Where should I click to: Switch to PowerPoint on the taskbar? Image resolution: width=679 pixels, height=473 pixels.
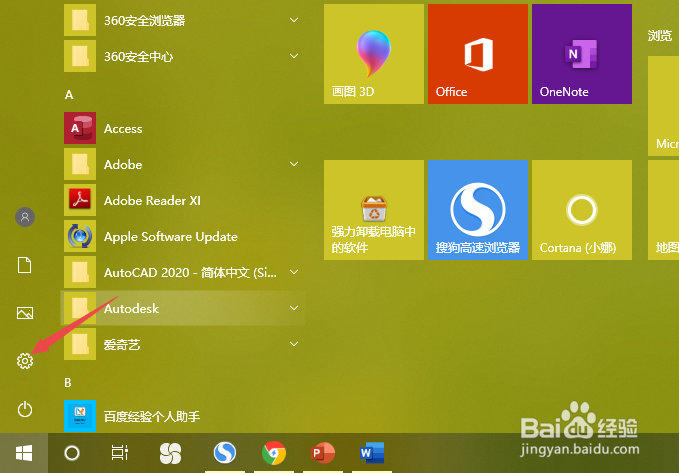tap(323, 453)
